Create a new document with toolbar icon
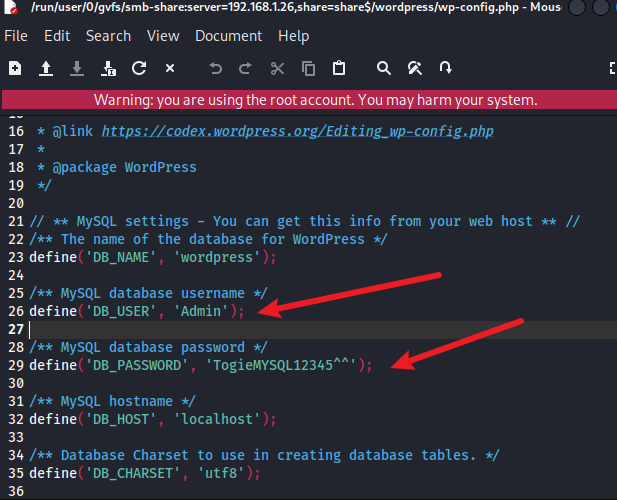 pyautogui.click(x=15, y=68)
